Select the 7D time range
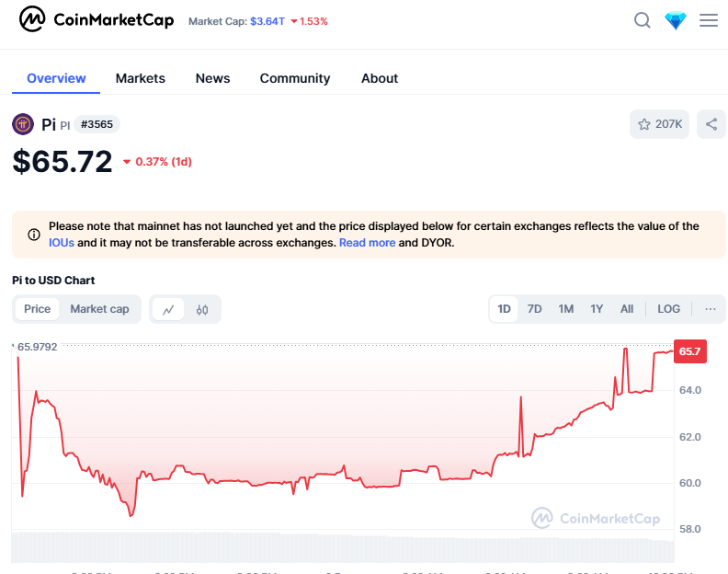Viewport: 728px width, 574px height. click(x=534, y=309)
